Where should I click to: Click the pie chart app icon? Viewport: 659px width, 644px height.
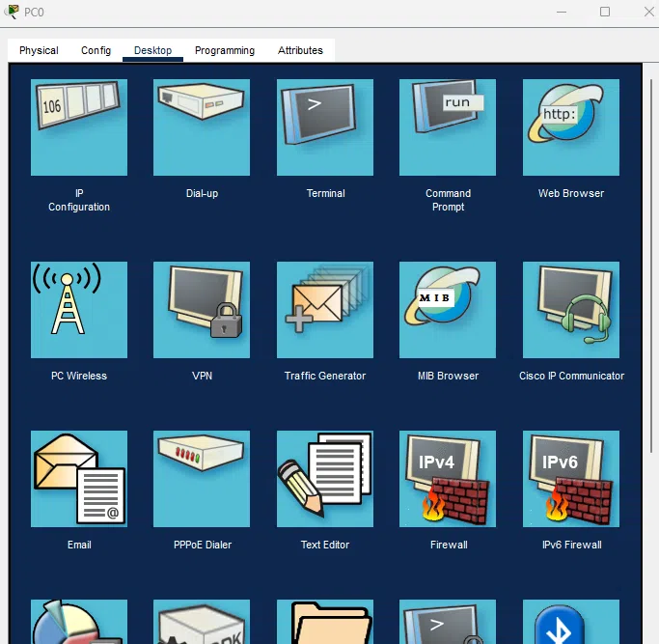pyautogui.click(x=79, y=622)
